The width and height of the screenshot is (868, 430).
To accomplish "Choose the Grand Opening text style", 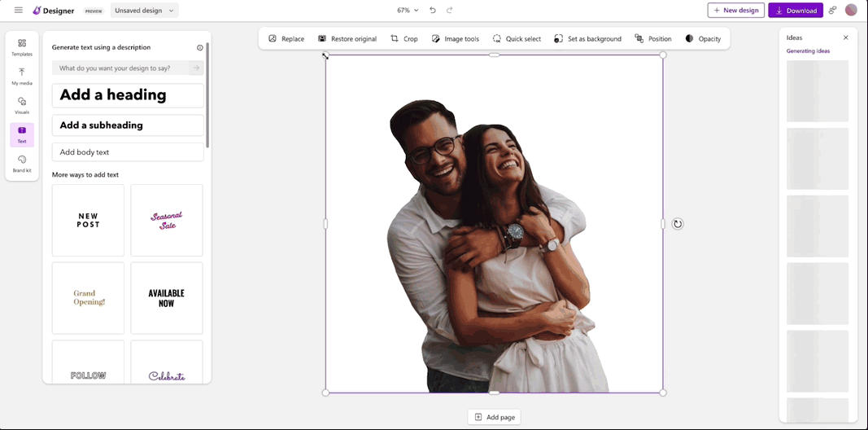I will pos(88,298).
